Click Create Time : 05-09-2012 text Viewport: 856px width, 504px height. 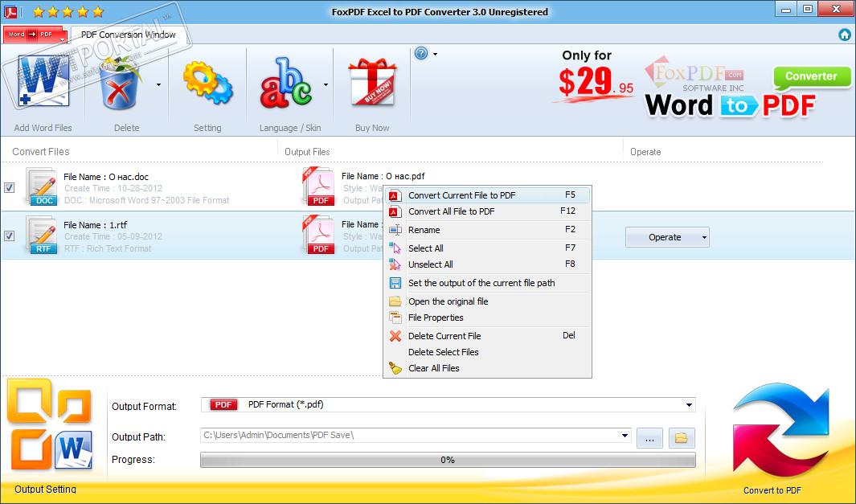pos(113,236)
